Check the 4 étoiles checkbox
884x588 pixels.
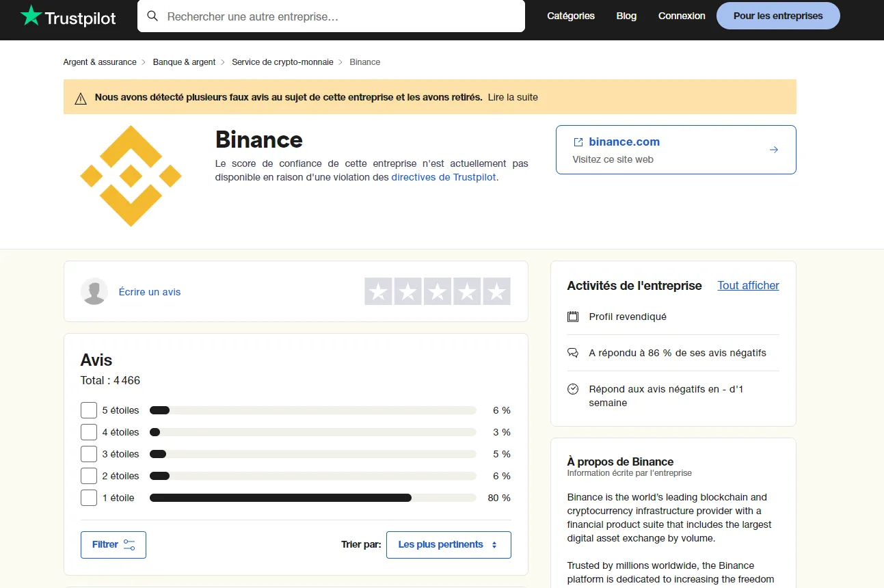[x=89, y=432]
